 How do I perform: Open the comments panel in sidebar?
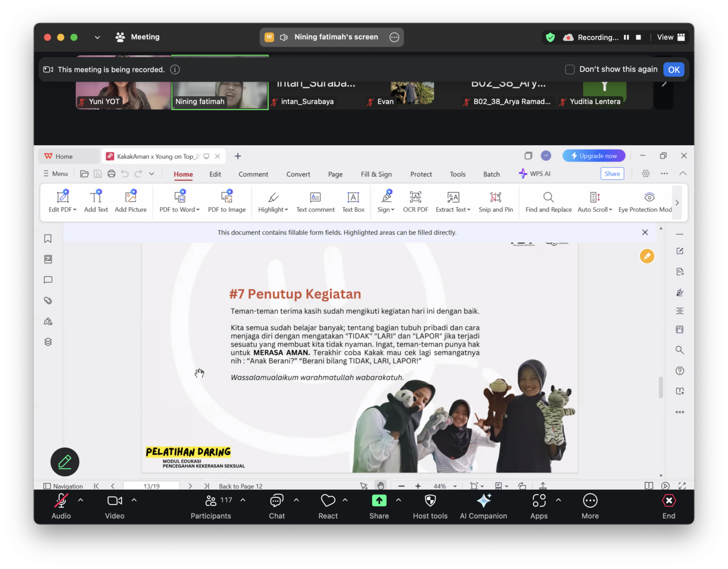[x=48, y=280]
